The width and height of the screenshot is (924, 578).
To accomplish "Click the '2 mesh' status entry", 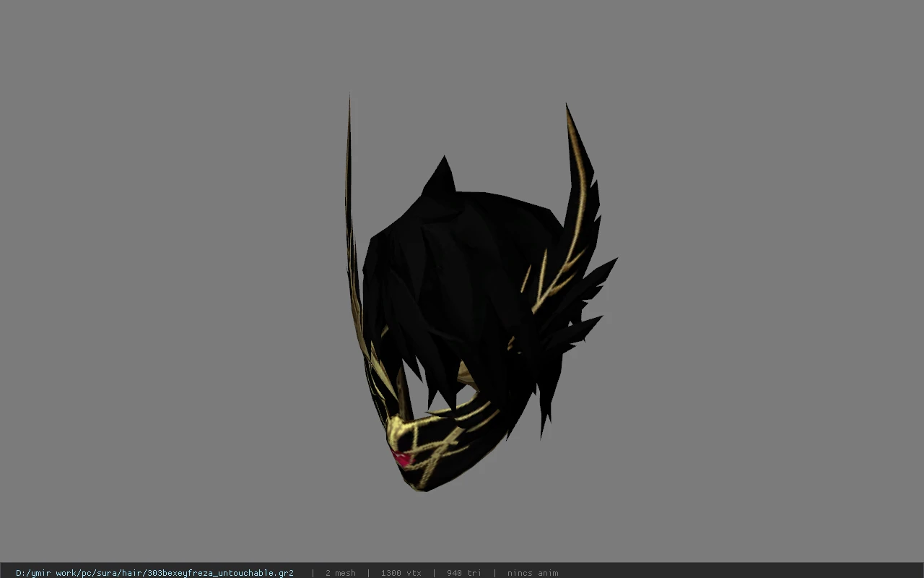I will point(340,573).
